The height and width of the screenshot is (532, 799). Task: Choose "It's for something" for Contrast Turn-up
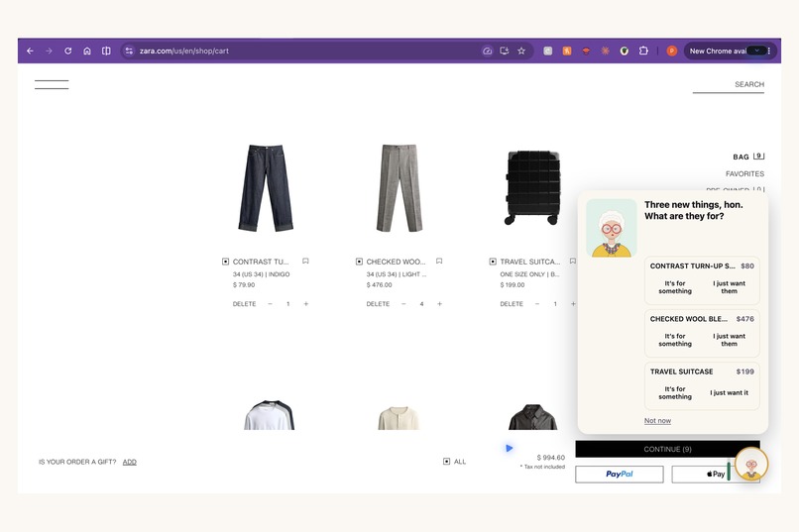[675, 287]
